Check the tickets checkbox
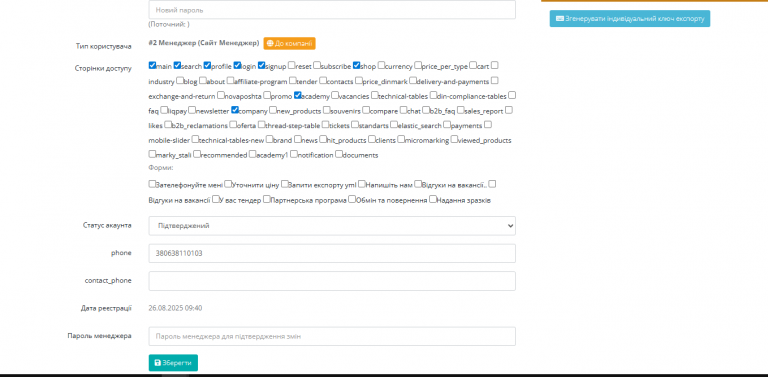The width and height of the screenshot is (768, 377). coord(326,125)
